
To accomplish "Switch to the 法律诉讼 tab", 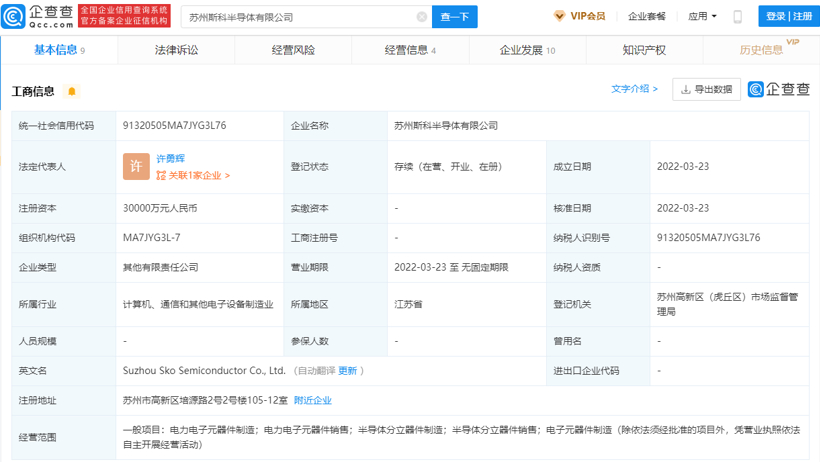I will (x=176, y=50).
